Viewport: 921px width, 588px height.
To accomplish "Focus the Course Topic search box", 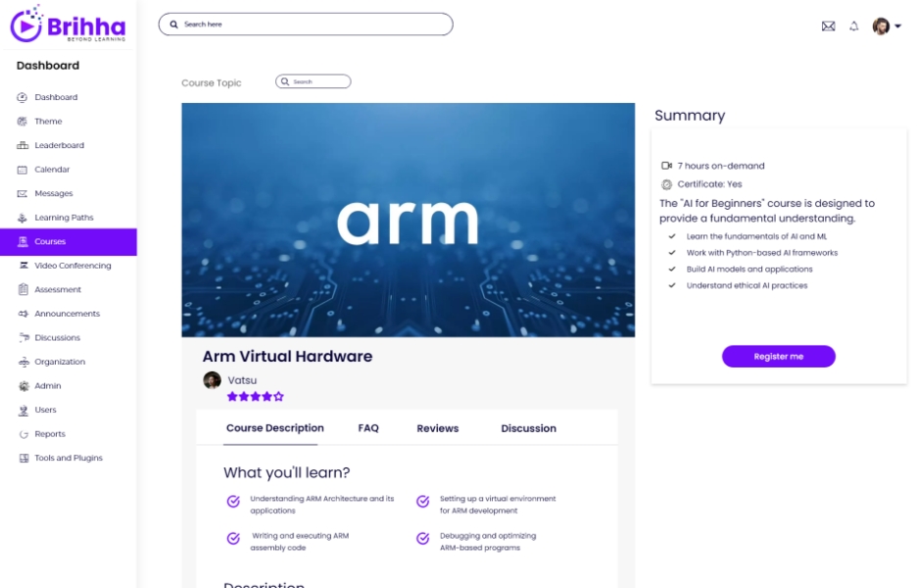I will pyautogui.click(x=314, y=81).
